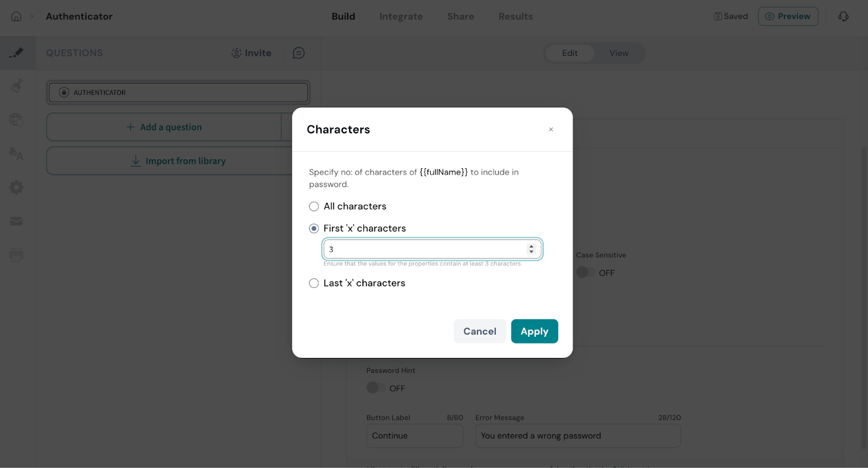Open the translate languages icon
This screenshot has height=468, width=868.
tap(16, 154)
